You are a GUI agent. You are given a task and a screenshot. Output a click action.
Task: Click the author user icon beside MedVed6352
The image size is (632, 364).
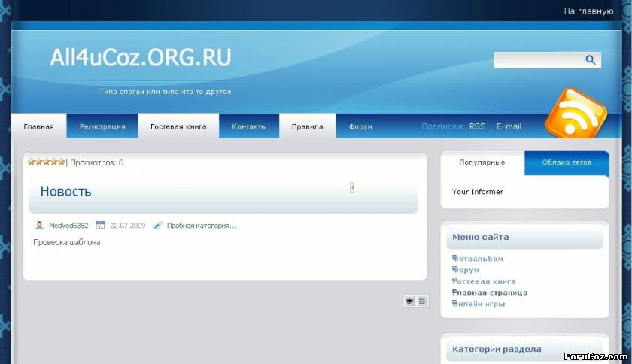coord(39,226)
